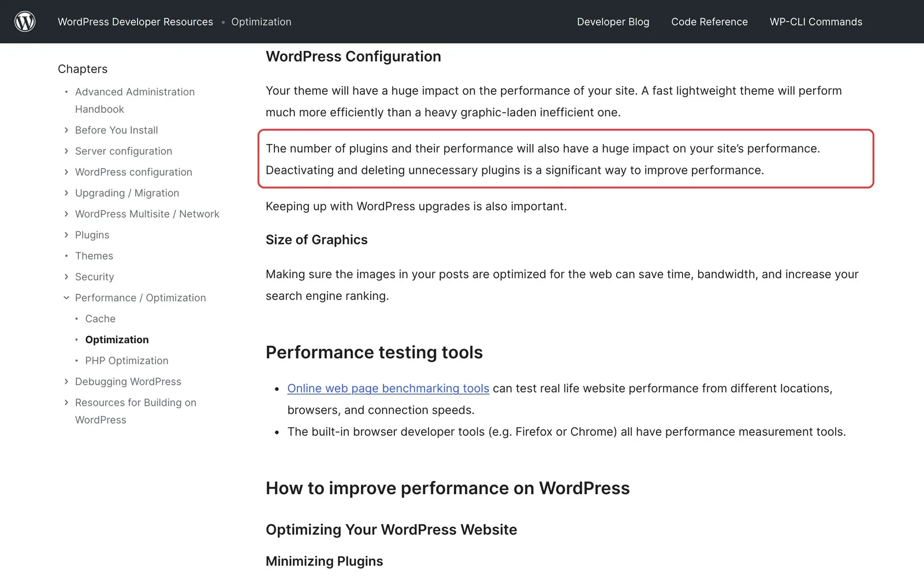Open WordPress Multisite / Network chapter
The width and height of the screenshot is (924, 578).
(x=147, y=214)
